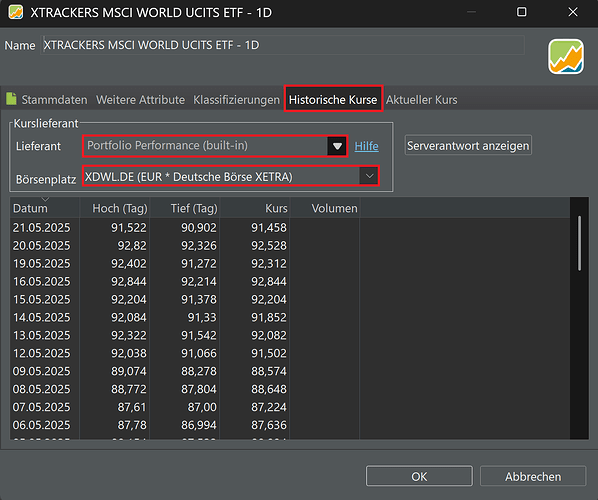Switch to the Stammdaten tab

point(54,100)
